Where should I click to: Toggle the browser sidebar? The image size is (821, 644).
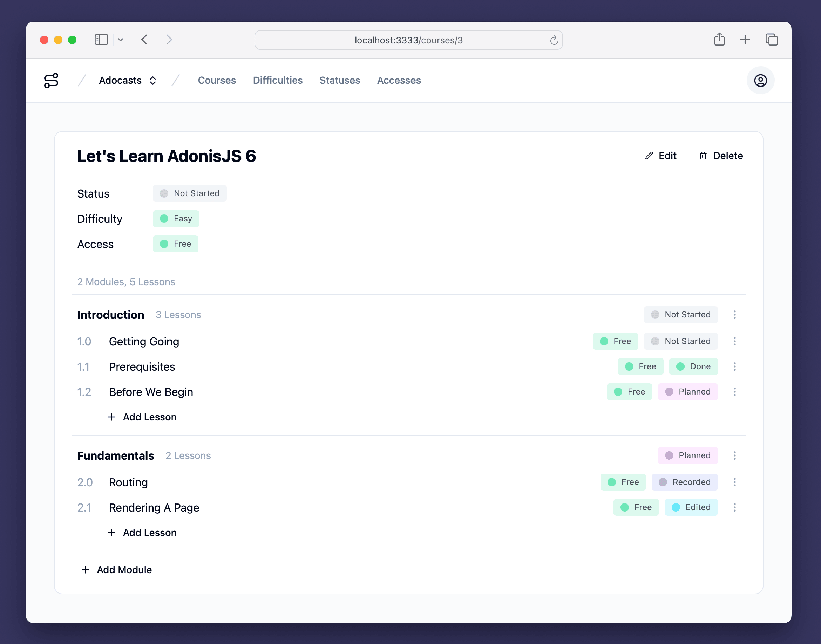click(x=101, y=40)
